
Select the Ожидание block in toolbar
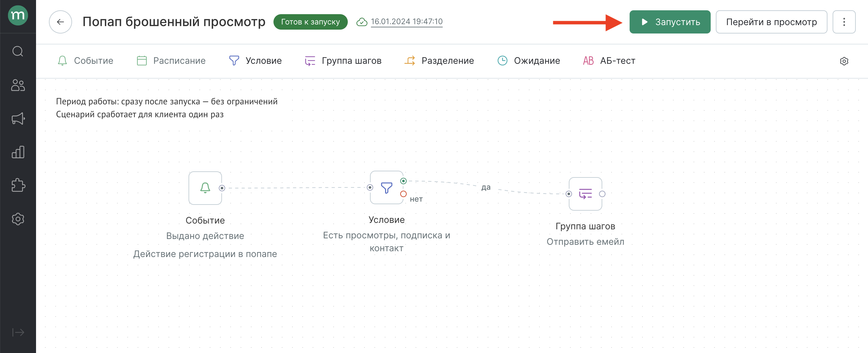[529, 61]
